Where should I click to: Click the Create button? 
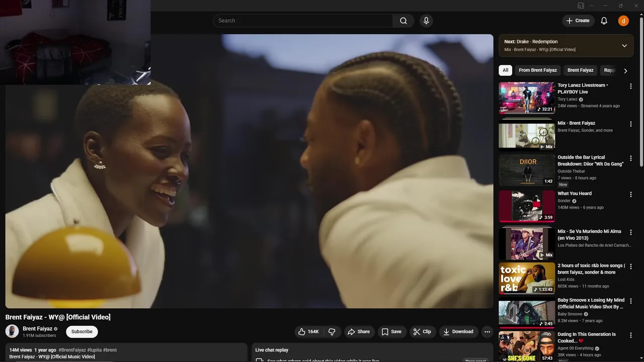tap(578, 21)
